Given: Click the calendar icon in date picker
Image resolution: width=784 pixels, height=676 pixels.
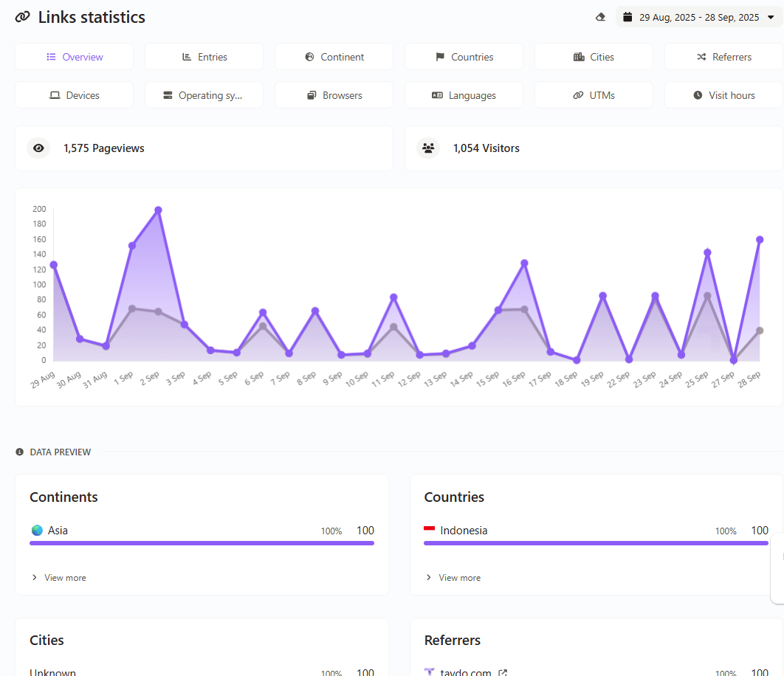Looking at the screenshot, I should pyautogui.click(x=627, y=17).
